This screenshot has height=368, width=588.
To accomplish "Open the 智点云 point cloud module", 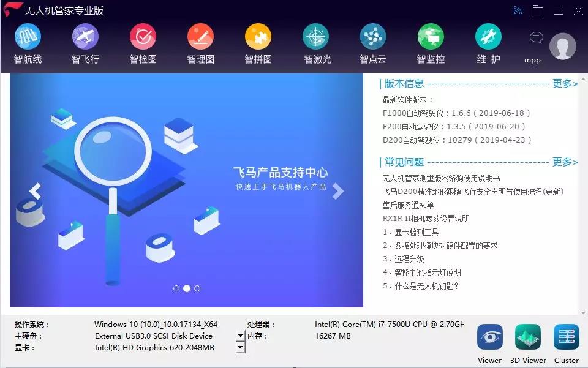I will 373,37.
